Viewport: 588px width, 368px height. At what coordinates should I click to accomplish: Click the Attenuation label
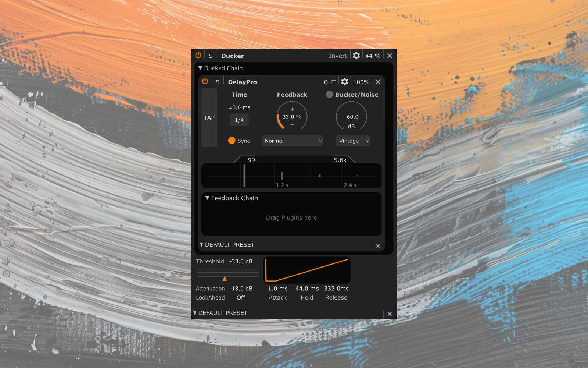(x=210, y=289)
